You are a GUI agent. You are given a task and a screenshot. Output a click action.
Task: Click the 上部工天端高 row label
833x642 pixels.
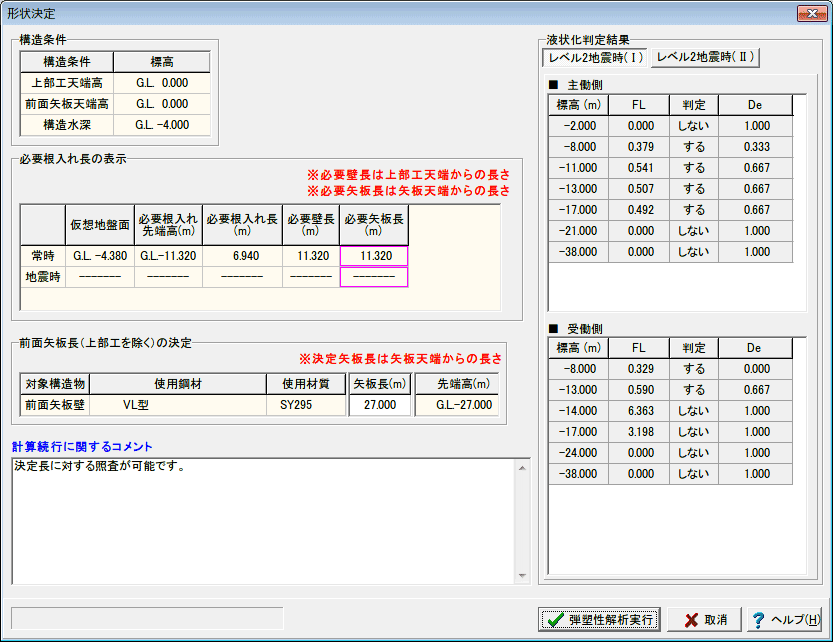pyautogui.click(x=67, y=83)
